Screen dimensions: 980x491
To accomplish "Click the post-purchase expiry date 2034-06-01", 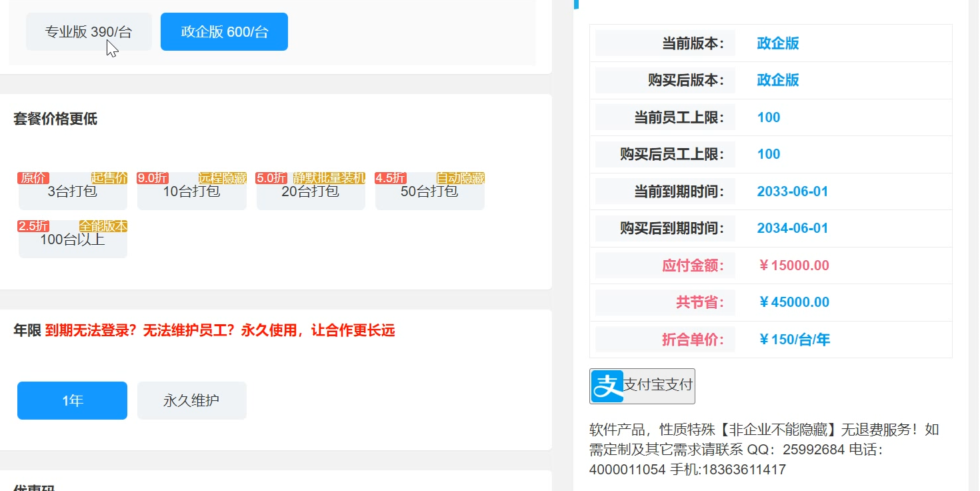I will pos(793,227).
